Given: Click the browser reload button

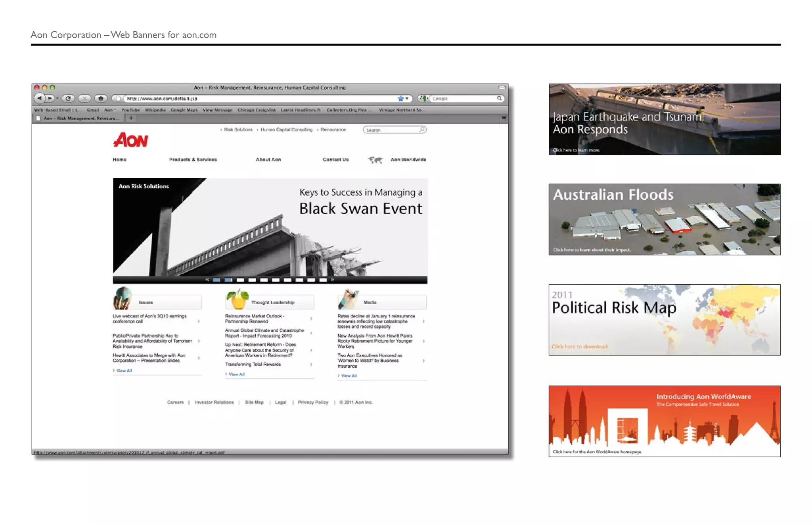Looking at the screenshot, I should pyautogui.click(x=68, y=98).
